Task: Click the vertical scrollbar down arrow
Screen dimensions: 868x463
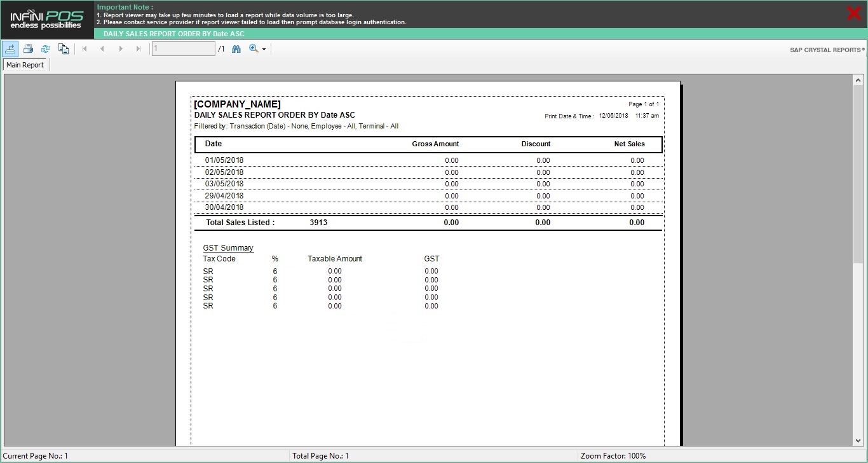Action: pyautogui.click(x=858, y=440)
